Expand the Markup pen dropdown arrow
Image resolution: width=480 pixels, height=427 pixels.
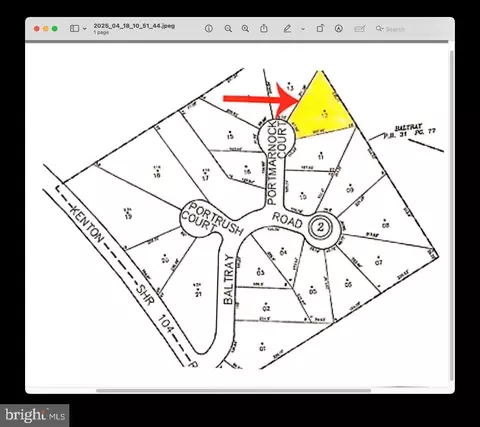click(303, 29)
